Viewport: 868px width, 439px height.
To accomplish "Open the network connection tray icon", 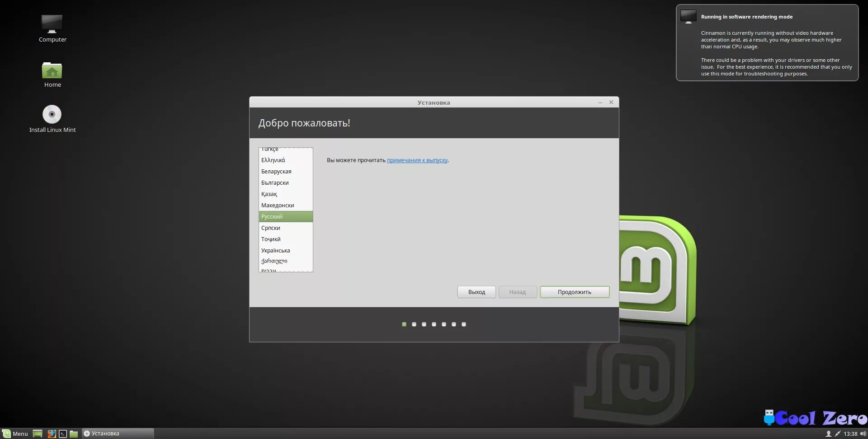I will (x=837, y=434).
